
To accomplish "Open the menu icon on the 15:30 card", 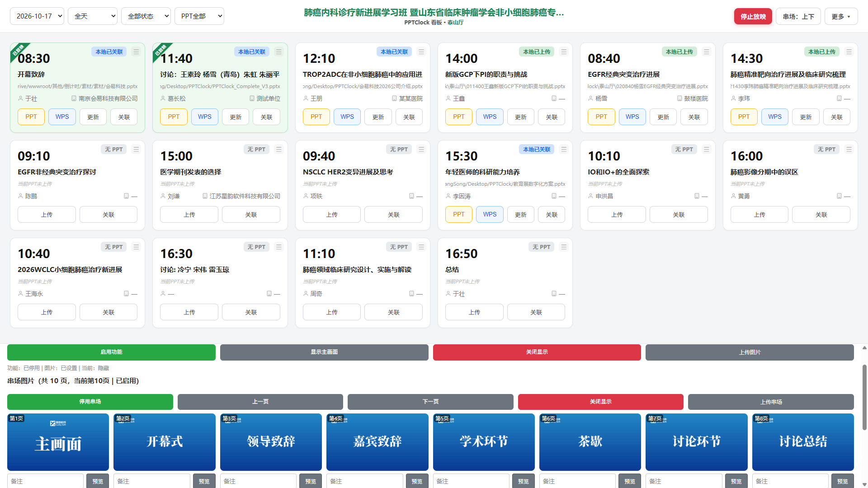I will pyautogui.click(x=564, y=150).
